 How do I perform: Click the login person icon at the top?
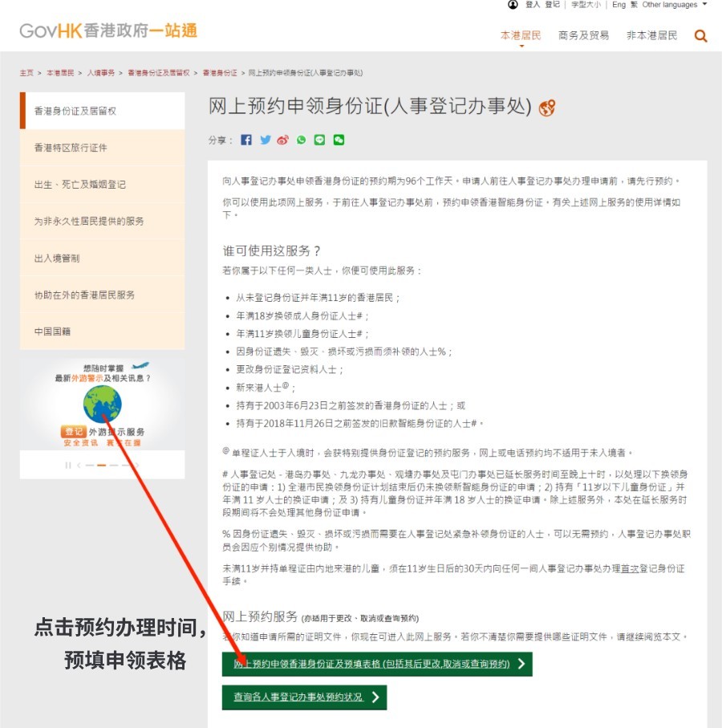click(512, 5)
